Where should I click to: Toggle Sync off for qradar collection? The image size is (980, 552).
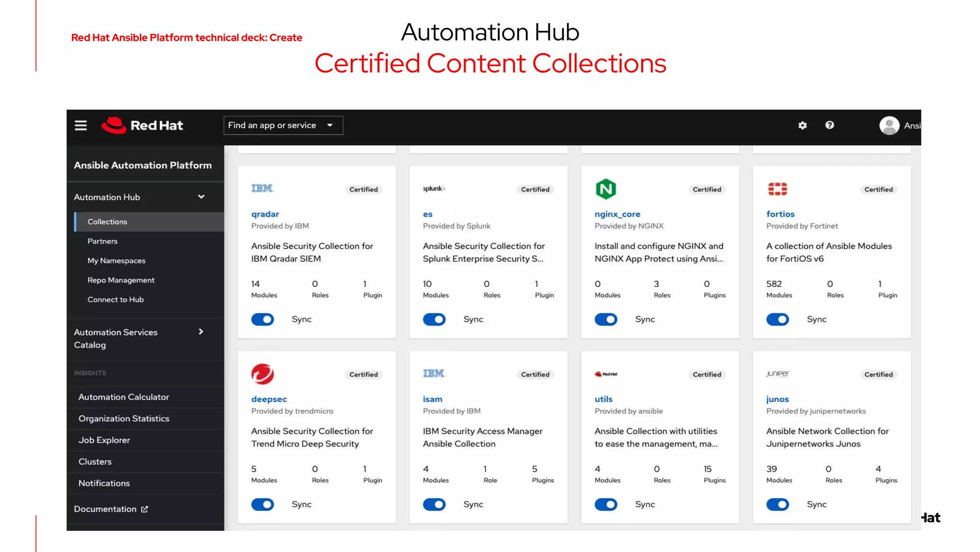click(262, 319)
